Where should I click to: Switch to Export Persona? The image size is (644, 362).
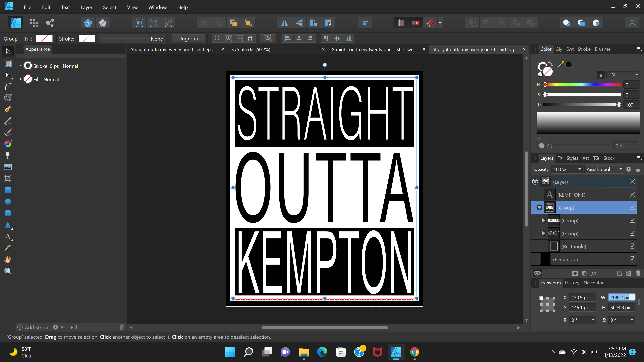pos(50,23)
